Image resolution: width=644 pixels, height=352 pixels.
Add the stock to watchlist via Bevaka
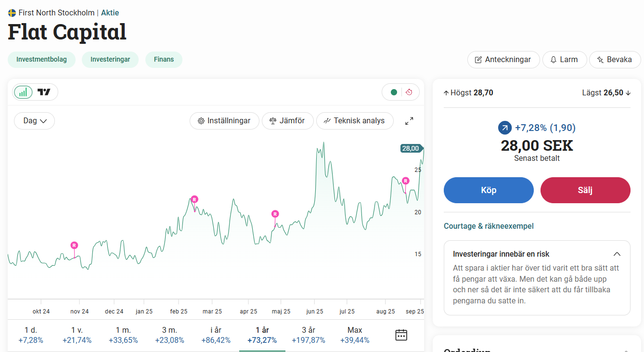[615, 60]
